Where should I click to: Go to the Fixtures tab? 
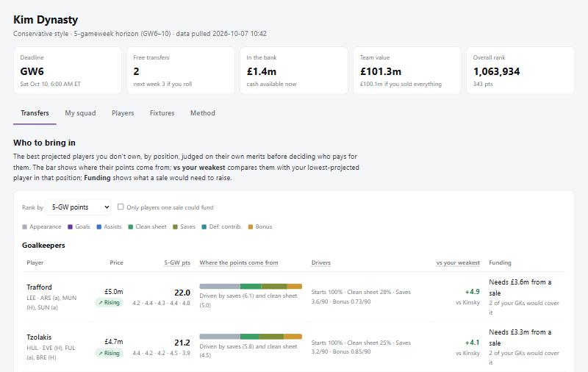pos(162,113)
